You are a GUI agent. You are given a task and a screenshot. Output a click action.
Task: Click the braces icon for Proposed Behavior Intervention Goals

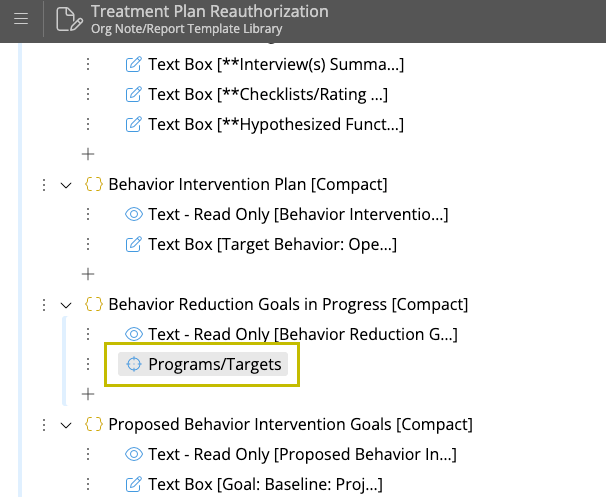[94, 425]
